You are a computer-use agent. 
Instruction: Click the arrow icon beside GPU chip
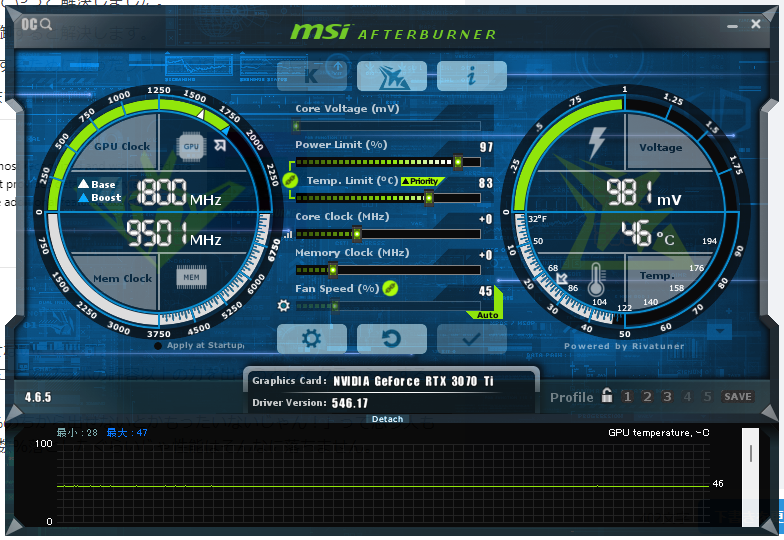[x=220, y=146]
